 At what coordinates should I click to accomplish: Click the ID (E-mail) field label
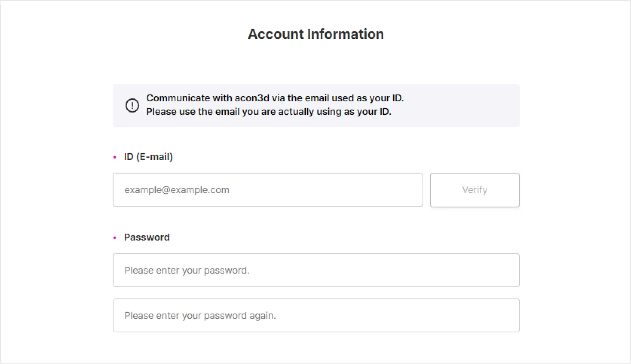tap(148, 157)
